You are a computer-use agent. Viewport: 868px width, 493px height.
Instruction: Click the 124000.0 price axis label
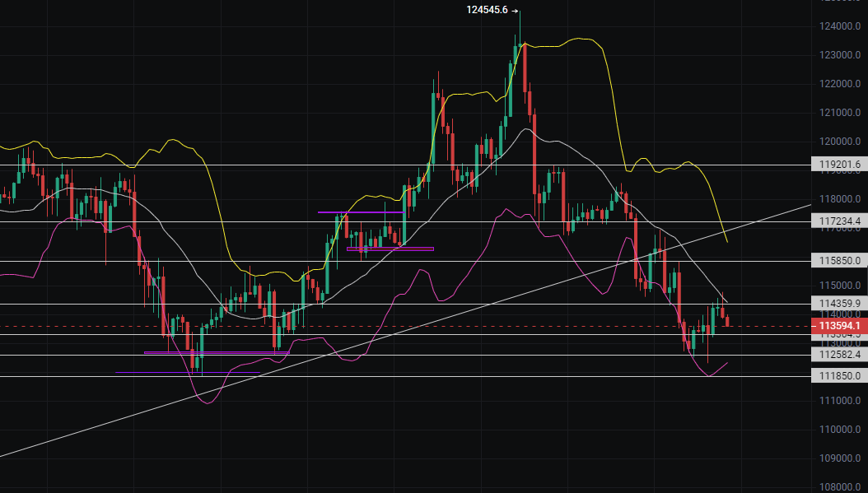pyautogui.click(x=840, y=26)
